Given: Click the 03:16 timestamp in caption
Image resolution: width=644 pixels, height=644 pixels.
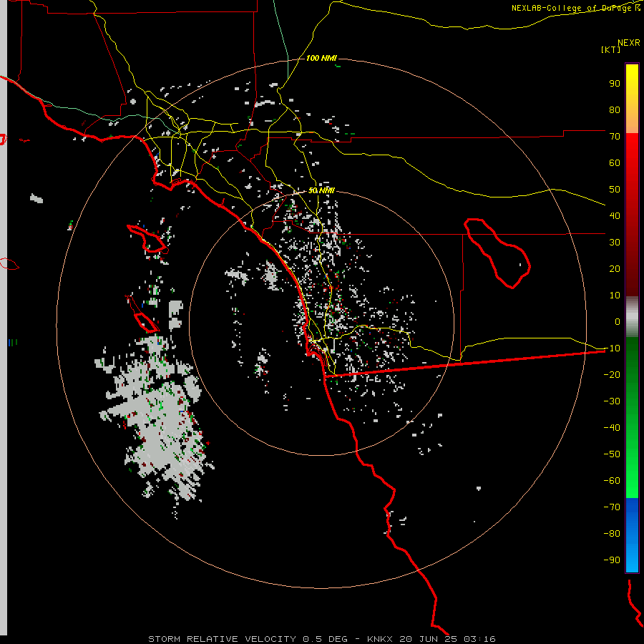Looking at the screenshot, I should point(479,639).
